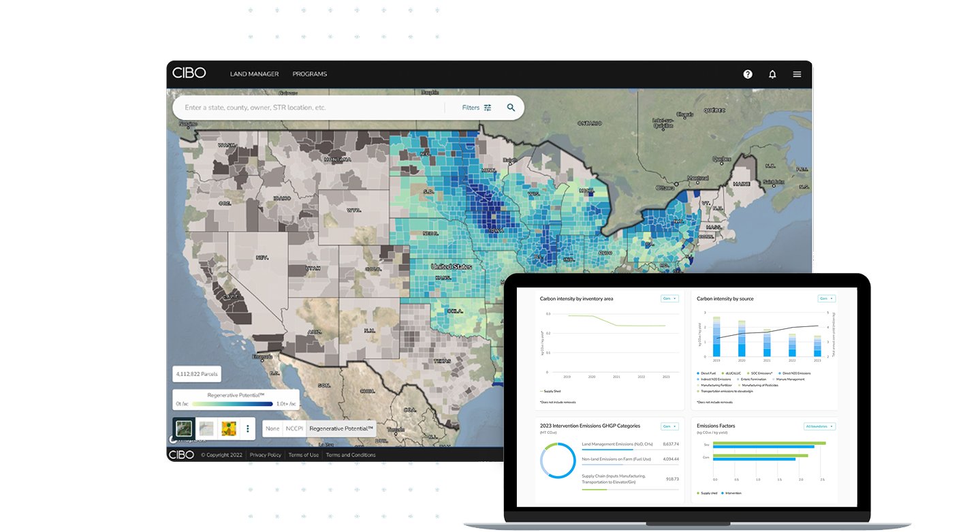
Task: Click the 2023 stacked bar
Action: (x=817, y=346)
